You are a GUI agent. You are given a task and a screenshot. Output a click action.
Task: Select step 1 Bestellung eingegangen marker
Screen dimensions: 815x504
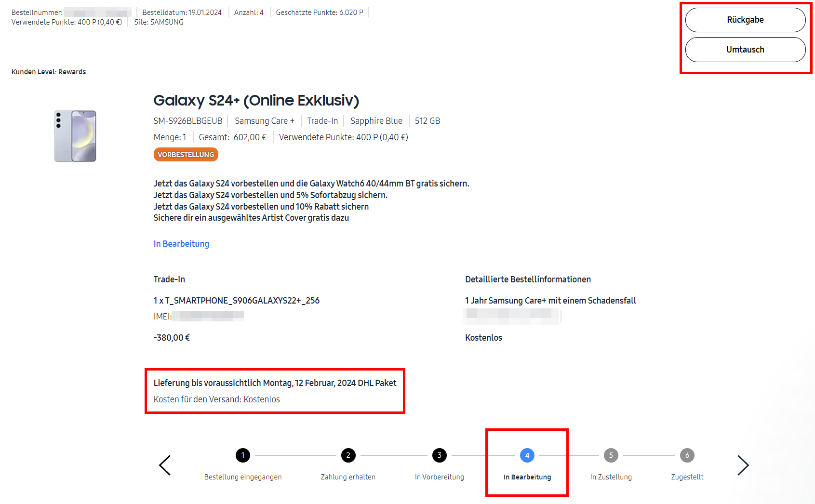click(x=243, y=455)
